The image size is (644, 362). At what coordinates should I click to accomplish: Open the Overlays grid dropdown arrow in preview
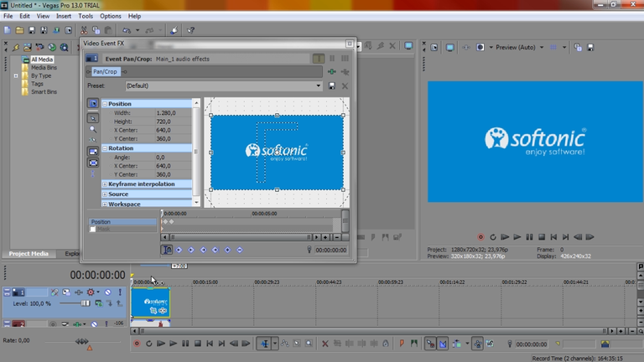click(564, 48)
